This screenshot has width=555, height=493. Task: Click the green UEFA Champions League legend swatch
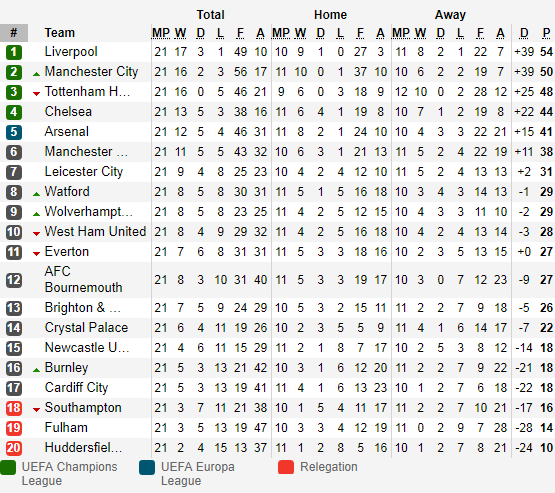[x=8, y=467]
